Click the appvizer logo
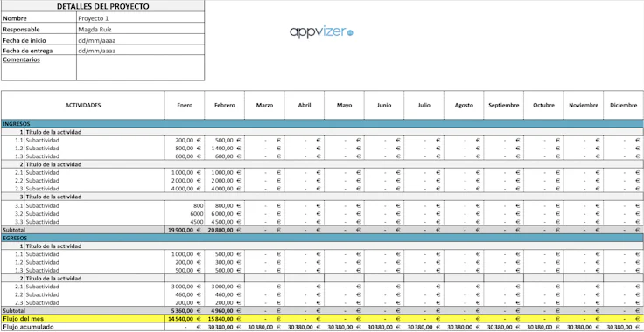Image resolution: width=644 pixels, height=332 pixels. 321,32
